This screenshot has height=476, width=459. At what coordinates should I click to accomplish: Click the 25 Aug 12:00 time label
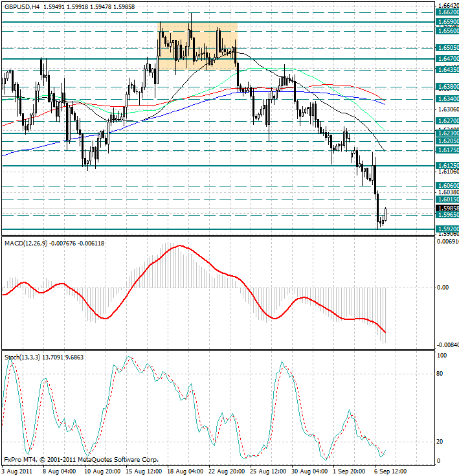click(268, 471)
